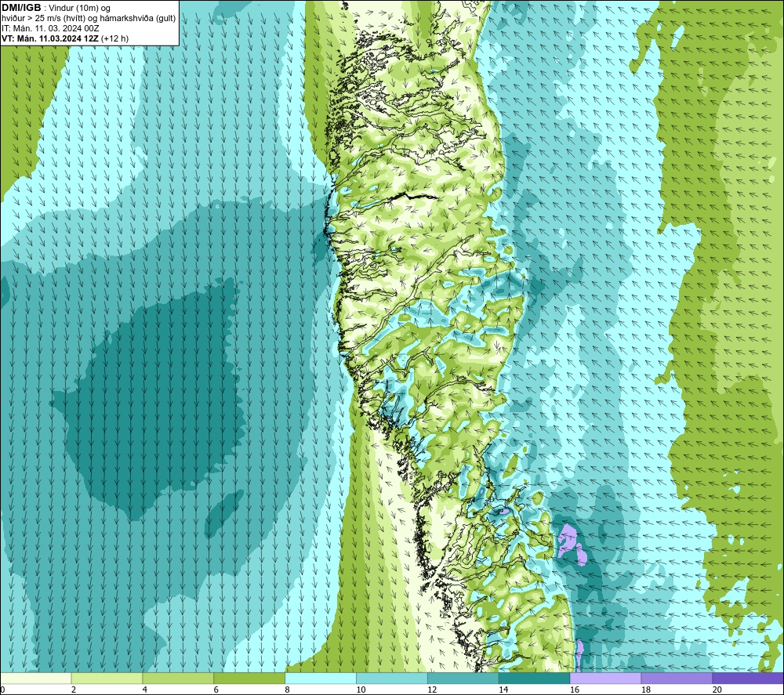Click the 12–14 m/s teal legend swatch
The image size is (784, 695).
tap(463, 678)
